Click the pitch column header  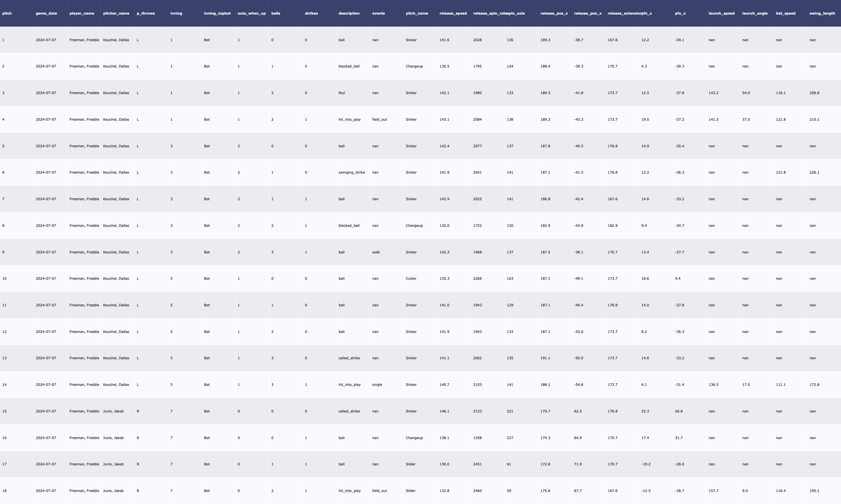pos(7,14)
